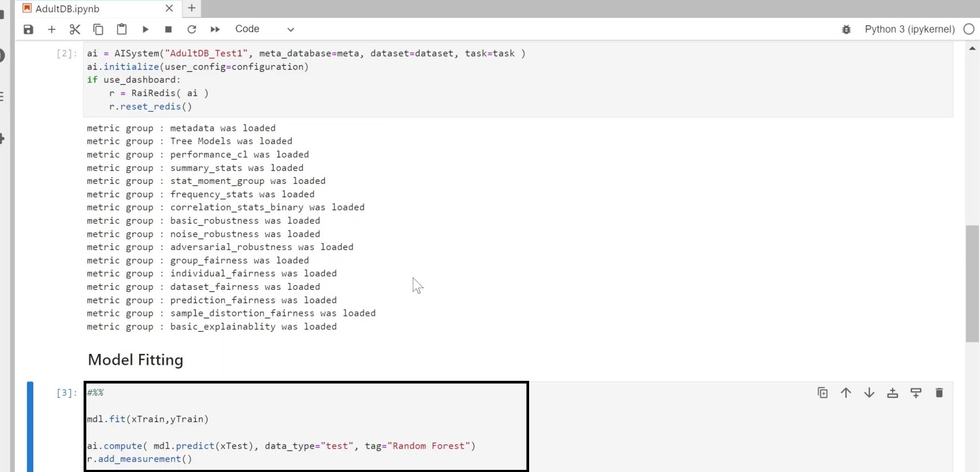Click the r.reset_redis() code line
980x472 pixels.
(x=151, y=106)
